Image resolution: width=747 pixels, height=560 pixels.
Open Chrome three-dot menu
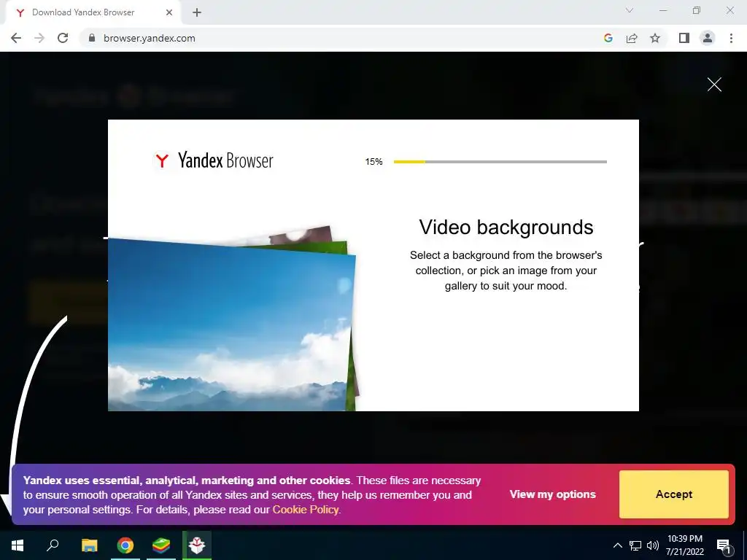coord(731,38)
